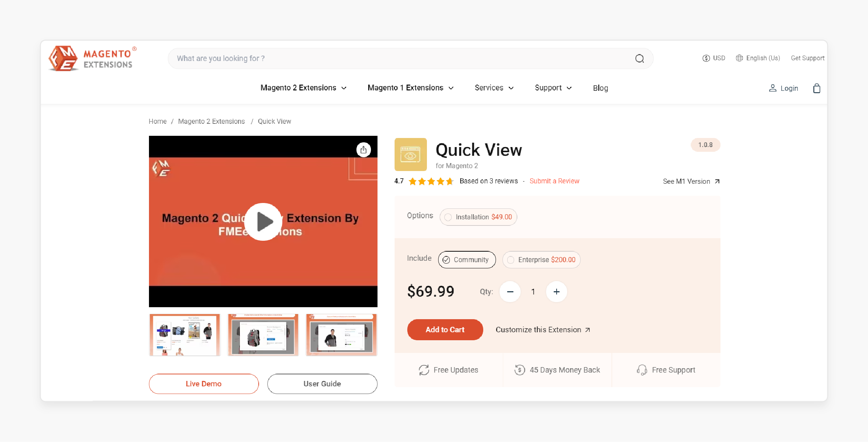The width and height of the screenshot is (868, 443).
Task: Open the Blog menu item
Action: point(600,88)
